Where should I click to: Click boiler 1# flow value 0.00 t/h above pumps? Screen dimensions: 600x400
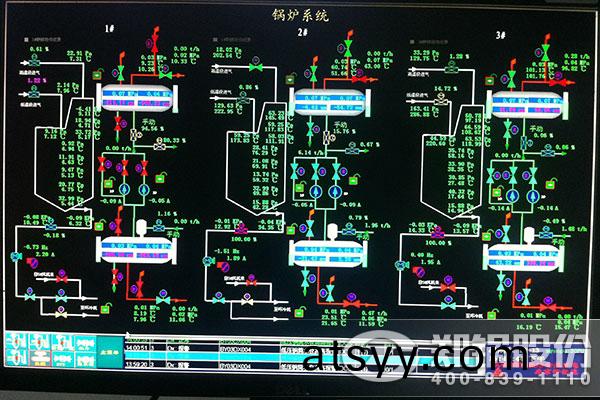(x=119, y=148)
